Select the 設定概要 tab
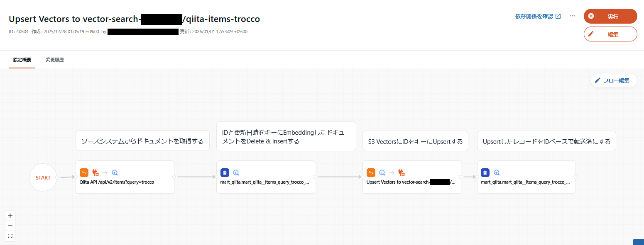This screenshot has width=644, height=245. pyautogui.click(x=22, y=60)
